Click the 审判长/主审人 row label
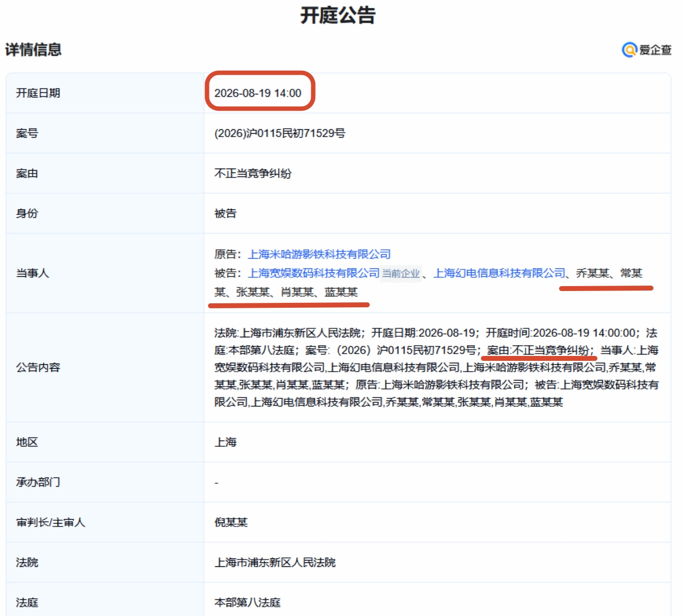682x616 pixels. (51, 522)
